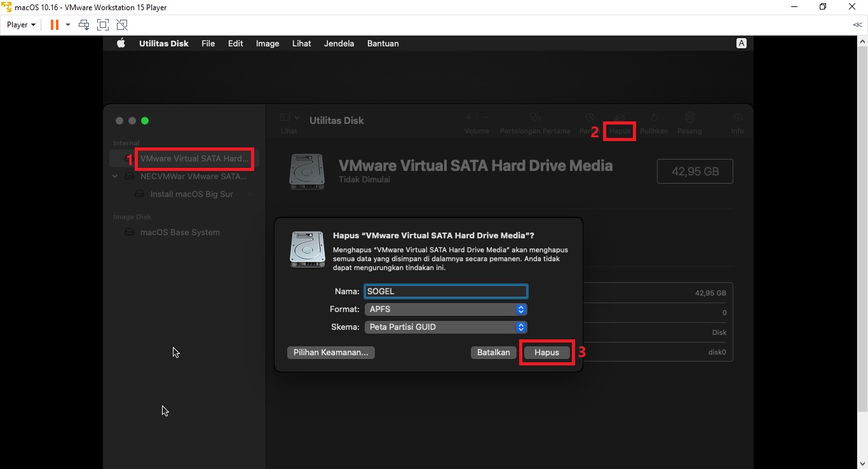Click the 42,95 GB value in info table
This screenshot has height=469, width=868.
click(710, 293)
